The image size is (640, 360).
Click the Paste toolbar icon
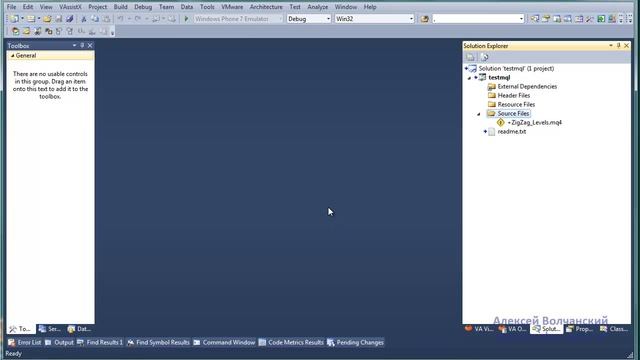pos(107,19)
